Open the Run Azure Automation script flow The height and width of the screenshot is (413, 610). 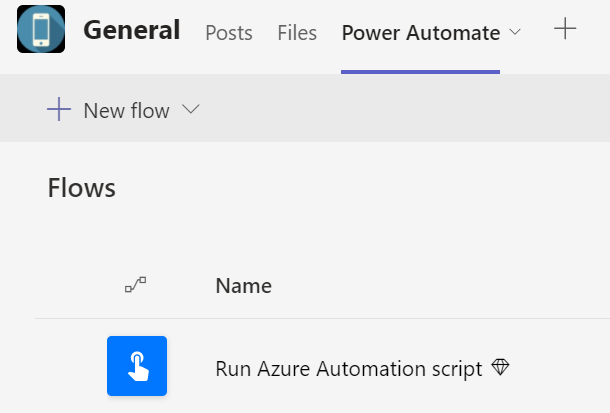coord(349,369)
